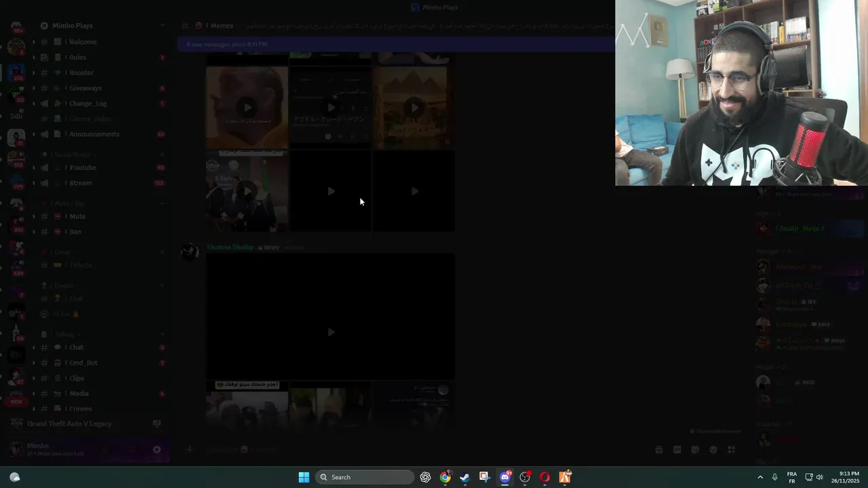Open ChatGPT from the taskbar
The height and width of the screenshot is (488, 868).
pyautogui.click(x=425, y=477)
